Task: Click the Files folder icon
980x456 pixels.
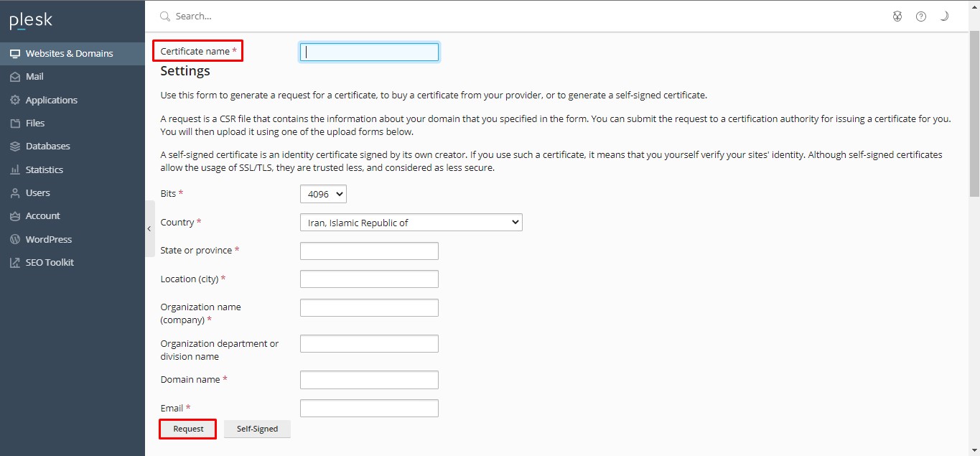Action: pos(14,124)
